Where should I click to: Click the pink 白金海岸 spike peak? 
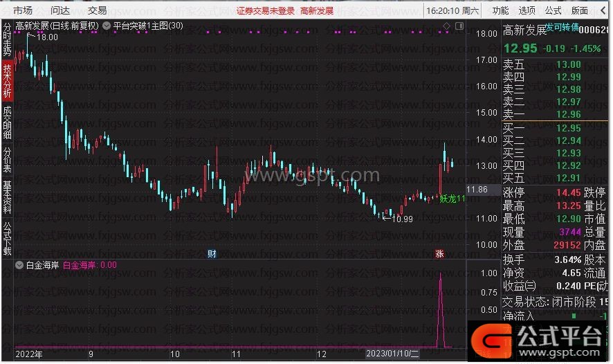441,275
